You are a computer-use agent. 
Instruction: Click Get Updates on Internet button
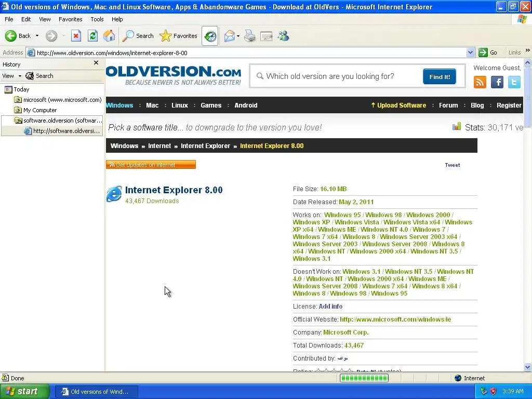(x=151, y=165)
